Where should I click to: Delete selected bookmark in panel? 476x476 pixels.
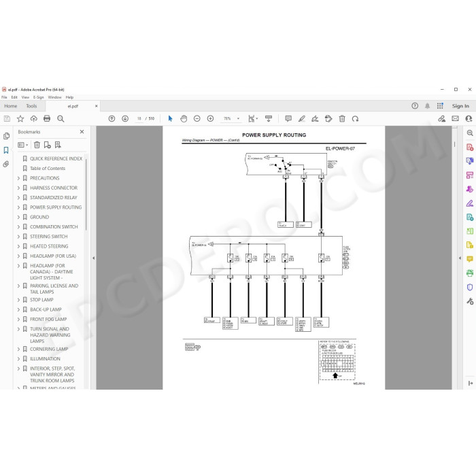[37, 145]
